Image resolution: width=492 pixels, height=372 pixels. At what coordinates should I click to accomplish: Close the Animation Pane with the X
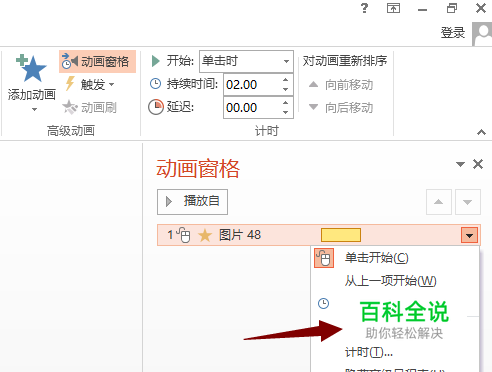pos(478,164)
